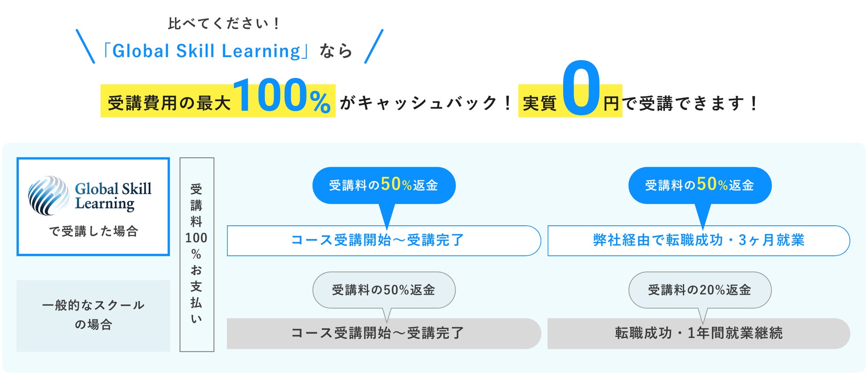
Task: Click the 弊社経由で転職成功・3ヶ月就業 bar
Action: [699, 240]
